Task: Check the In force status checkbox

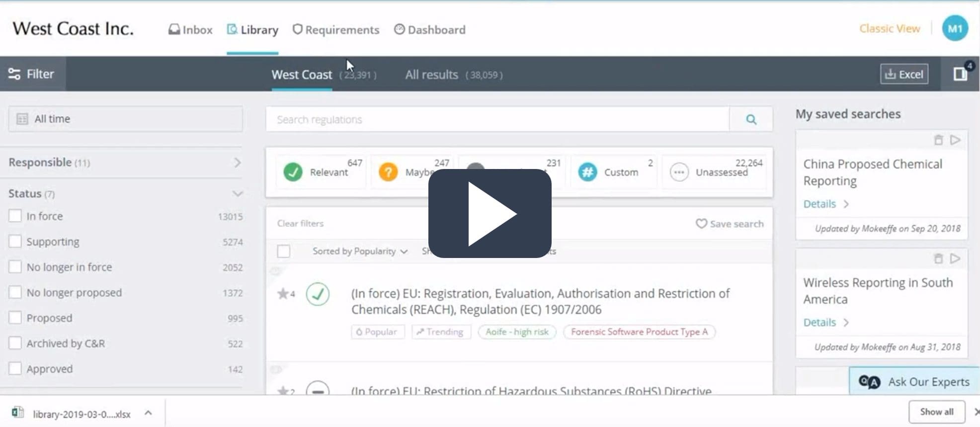Action: (15, 216)
